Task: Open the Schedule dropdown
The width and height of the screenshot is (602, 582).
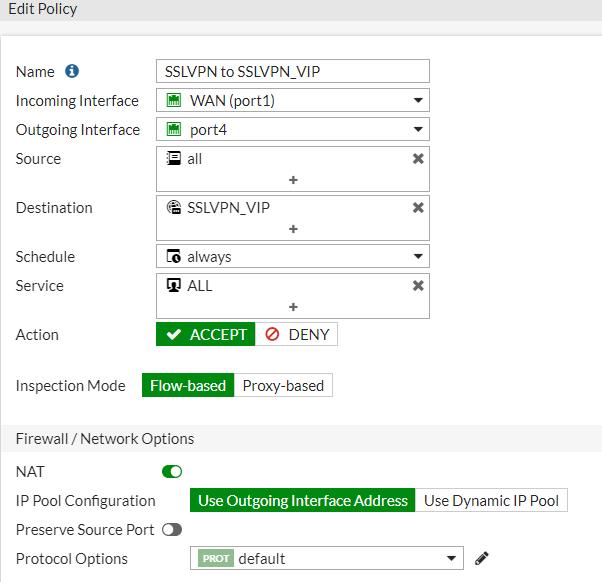Action: point(293,257)
